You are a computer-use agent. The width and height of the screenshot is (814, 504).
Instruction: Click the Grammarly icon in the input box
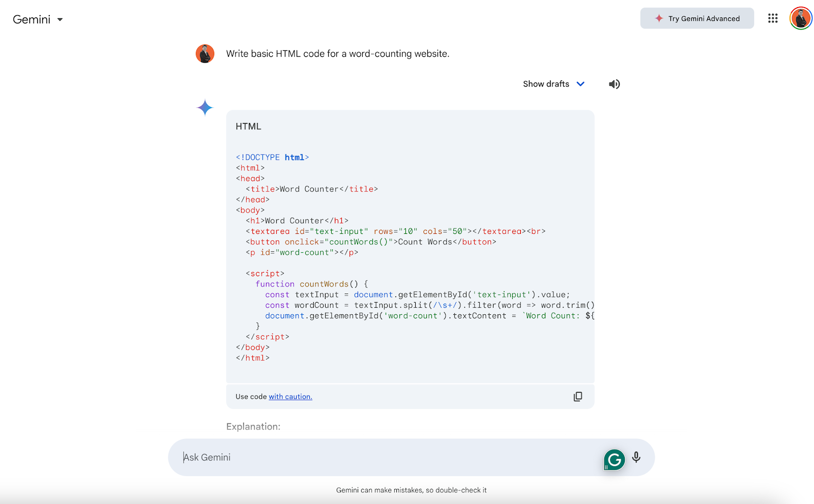614,459
